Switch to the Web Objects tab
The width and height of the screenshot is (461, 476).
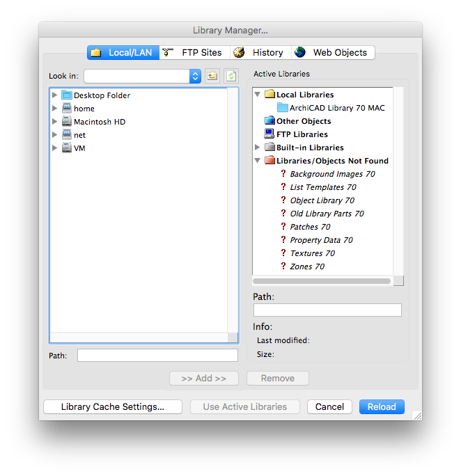point(333,52)
